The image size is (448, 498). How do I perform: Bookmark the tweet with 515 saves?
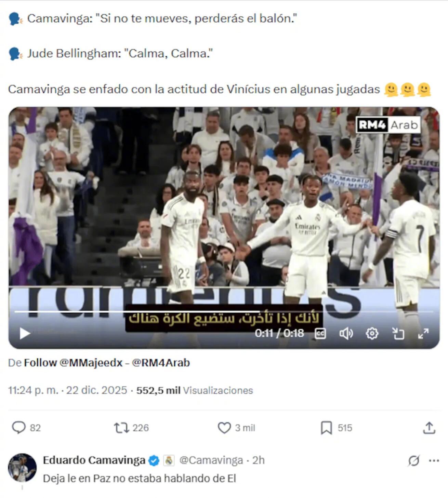pos(336,428)
